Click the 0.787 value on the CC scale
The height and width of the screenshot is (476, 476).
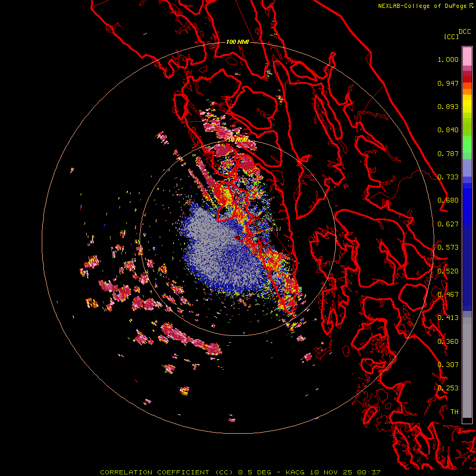click(x=448, y=153)
